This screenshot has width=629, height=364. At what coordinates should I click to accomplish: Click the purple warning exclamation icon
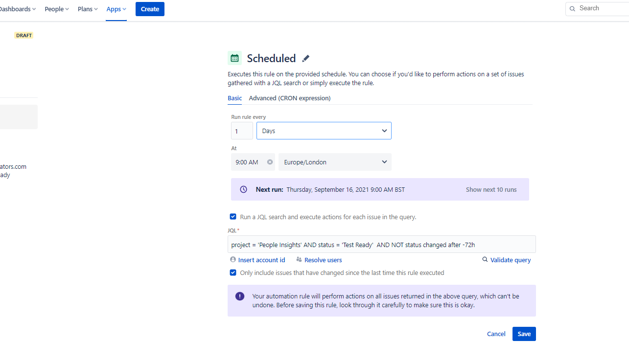240,296
